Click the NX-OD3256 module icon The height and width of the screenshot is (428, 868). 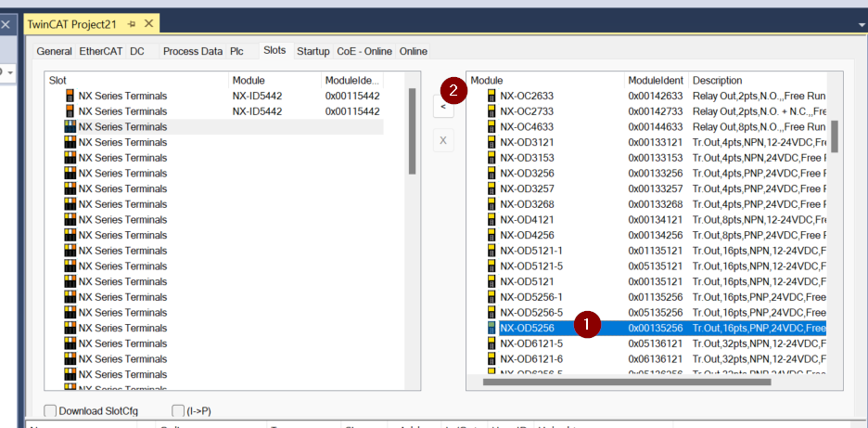pyautogui.click(x=491, y=174)
